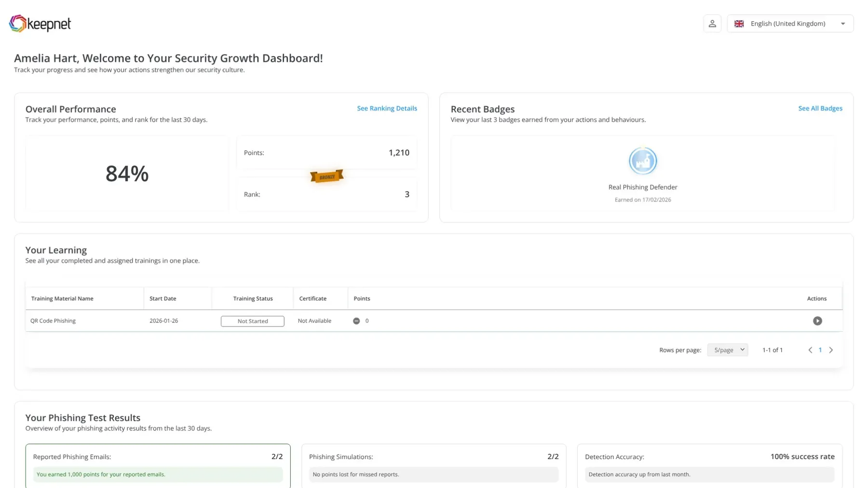Open See Ranking Details link
The height and width of the screenshot is (488, 868).
pos(387,108)
